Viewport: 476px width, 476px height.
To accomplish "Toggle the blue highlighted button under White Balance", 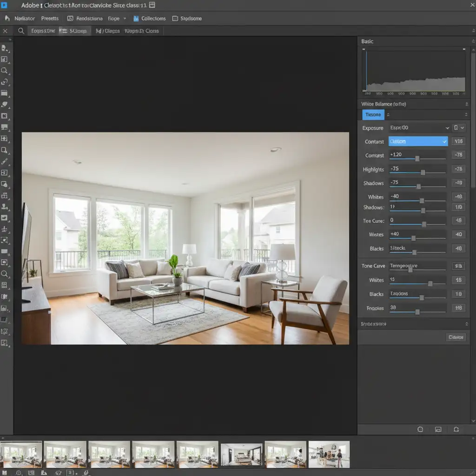I will (x=373, y=115).
